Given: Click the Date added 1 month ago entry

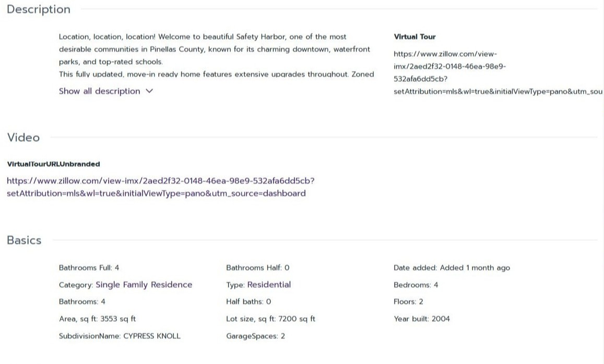Looking at the screenshot, I should click(452, 268).
